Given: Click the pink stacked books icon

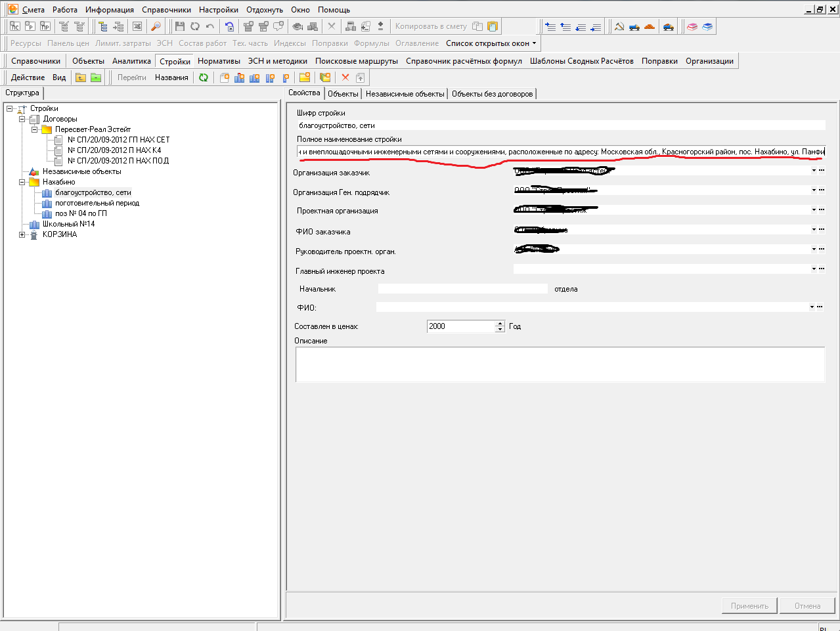Looking at the screenshot, I should (692, 26).
